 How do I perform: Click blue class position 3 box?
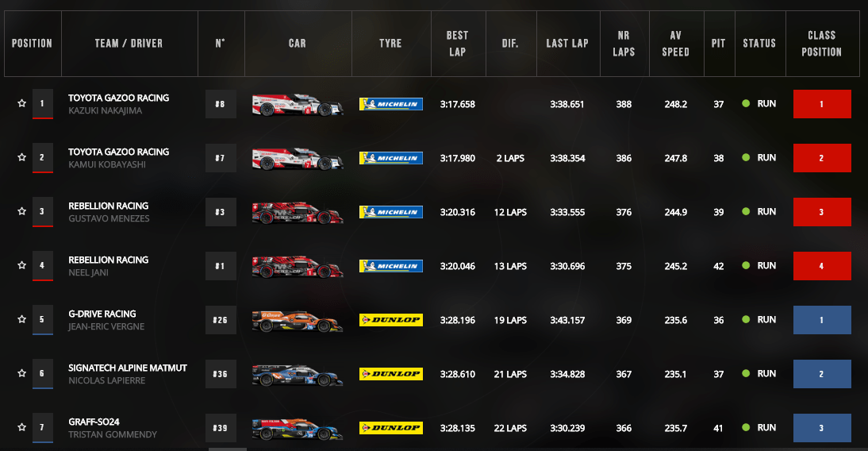pyautogui.click(x=822, y=428)
